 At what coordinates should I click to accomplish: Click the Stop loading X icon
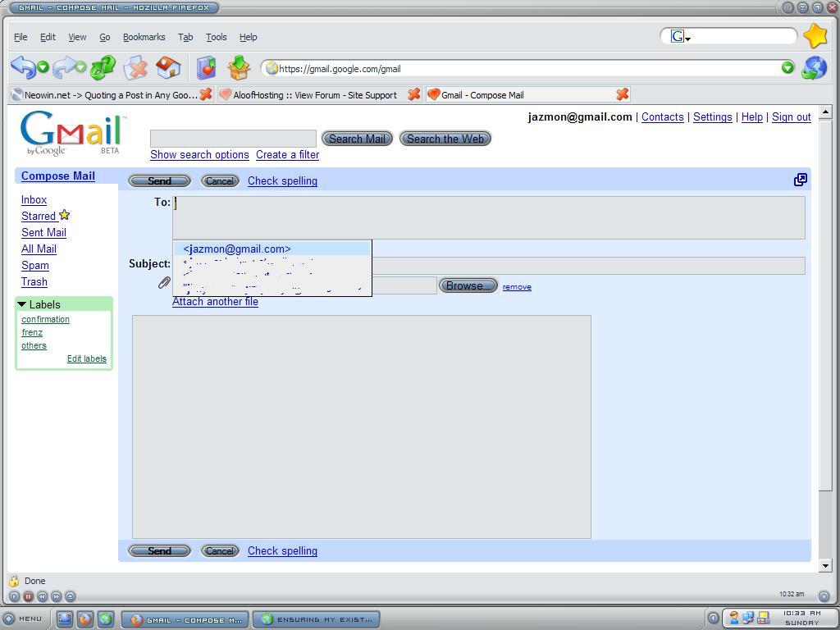pos(135,69)
